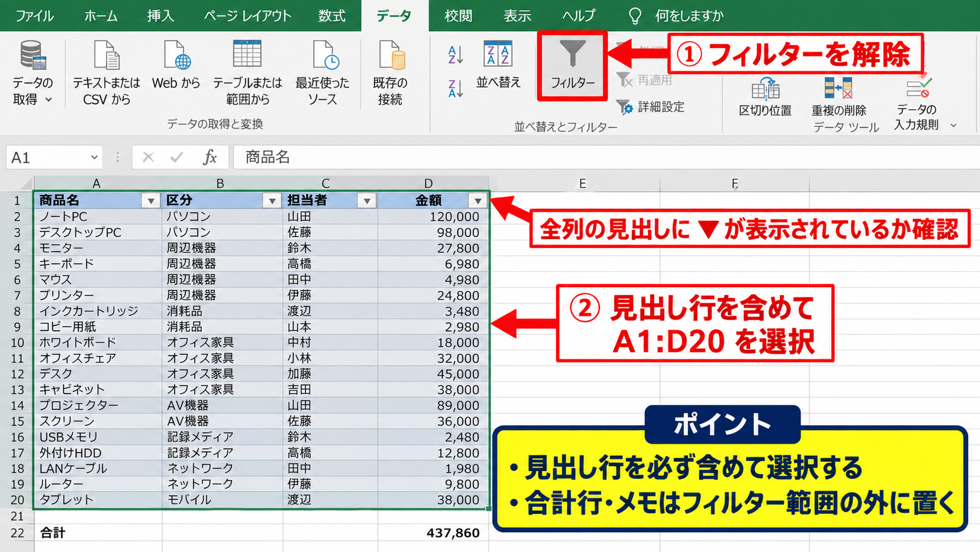Click the formula bar cancel X icon

point(148,157)
